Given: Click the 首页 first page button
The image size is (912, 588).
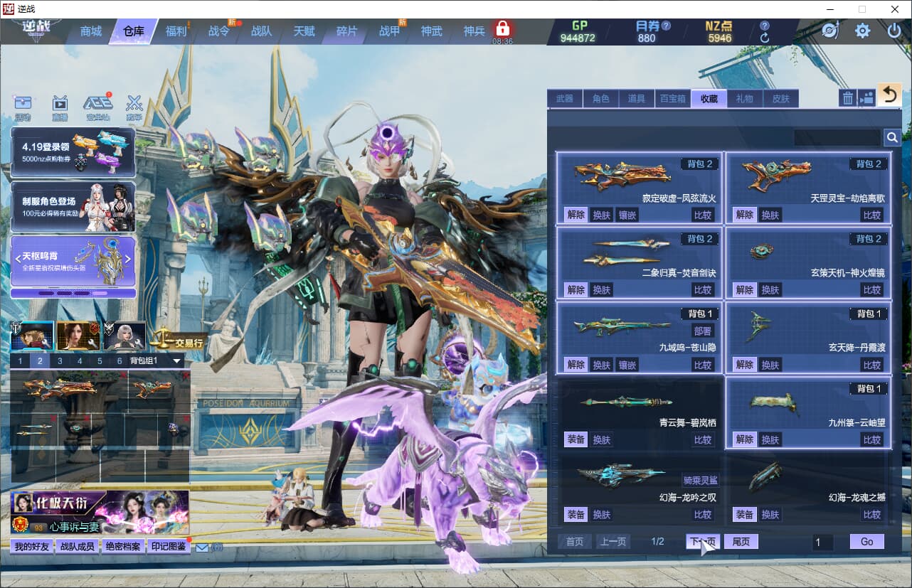Looking at the screenshot, I should 575,542.
